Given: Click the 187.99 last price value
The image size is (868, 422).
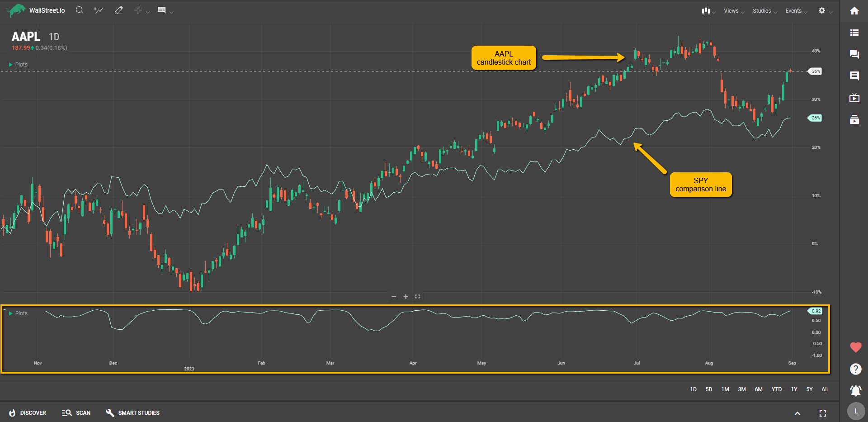Looking at the screenshot, I should click(x=21, y=48).
